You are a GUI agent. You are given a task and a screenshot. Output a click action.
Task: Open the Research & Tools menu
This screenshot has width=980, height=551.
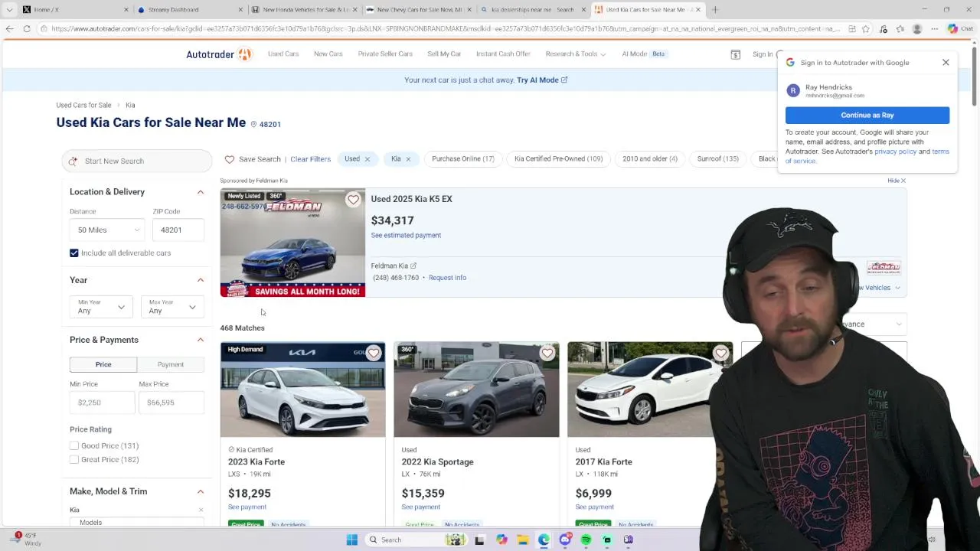[x=575, y=54]
